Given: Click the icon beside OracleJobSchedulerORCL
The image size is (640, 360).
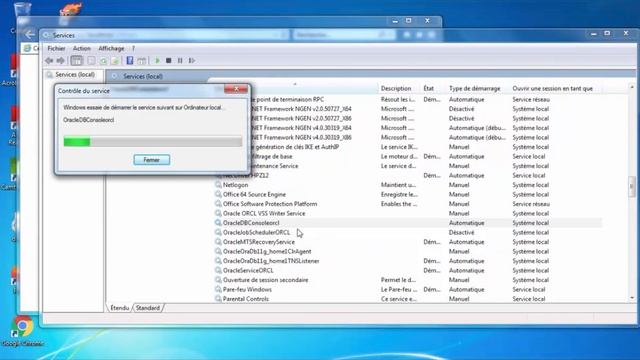Looking at the screenshot, I should click(x=218, y=232).
